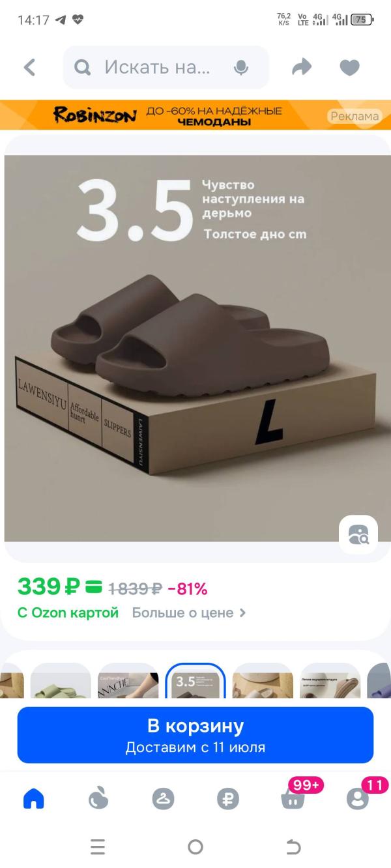Add the slippers to favorites with the heart icon
Screen dimensions: 391x868
pyautogui.click(x=350, y=68)
